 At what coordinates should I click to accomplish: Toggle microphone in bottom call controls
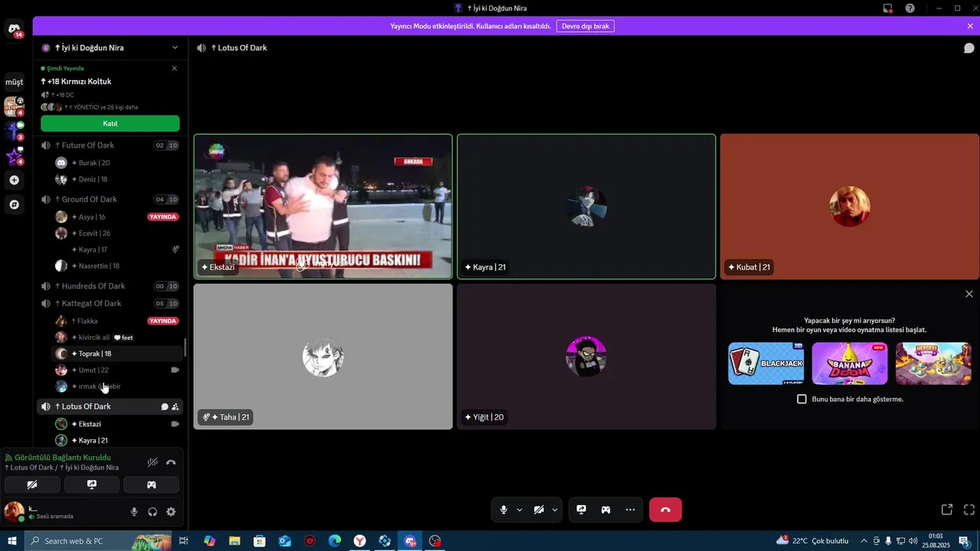[504, 510]
